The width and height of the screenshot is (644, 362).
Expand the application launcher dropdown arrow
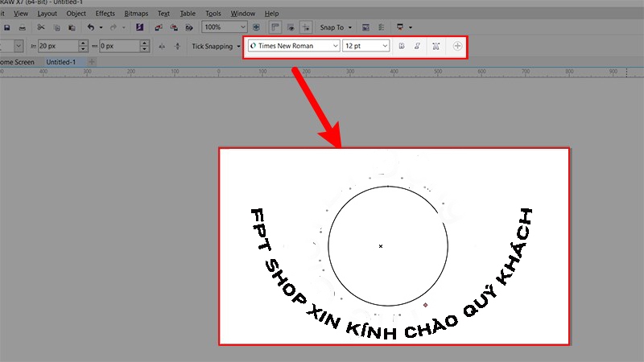tap(411, 28)
